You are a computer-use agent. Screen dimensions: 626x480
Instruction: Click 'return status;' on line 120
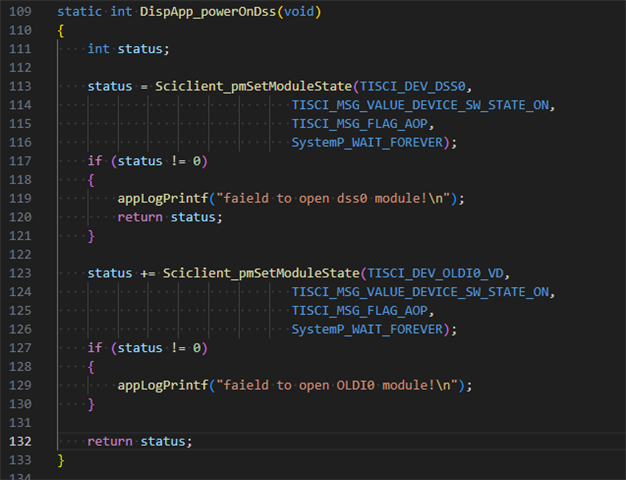pyautogui.click(x=170, y=217)
